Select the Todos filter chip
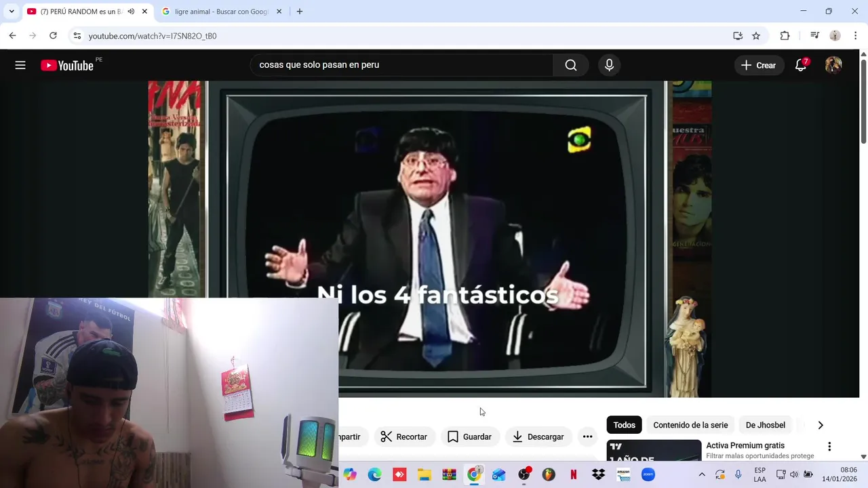 pos(625,425)
